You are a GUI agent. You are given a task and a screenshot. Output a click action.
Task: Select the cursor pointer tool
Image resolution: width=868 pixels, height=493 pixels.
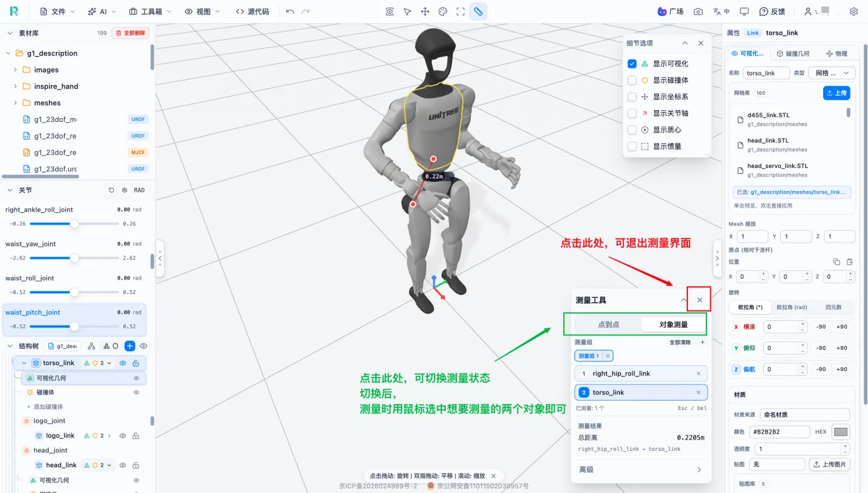(408, 11)
